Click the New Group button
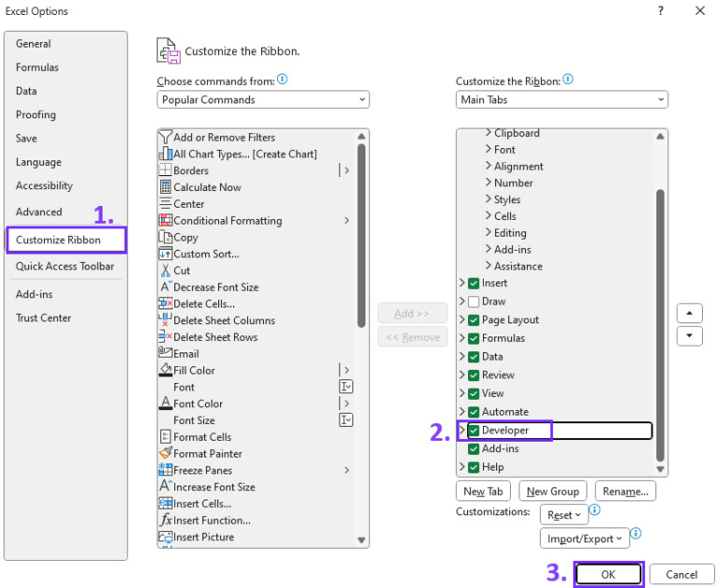716x588 pixels. coord(552,491)
